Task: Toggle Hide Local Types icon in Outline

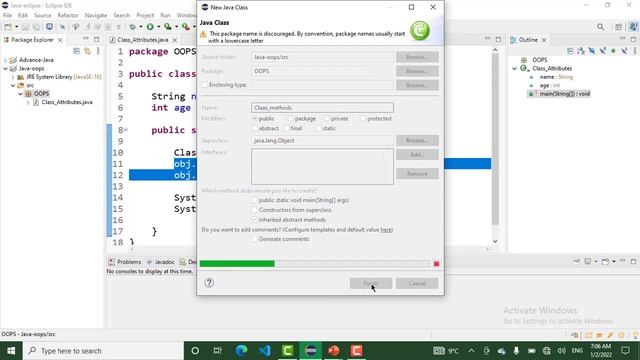Action: 624,51
